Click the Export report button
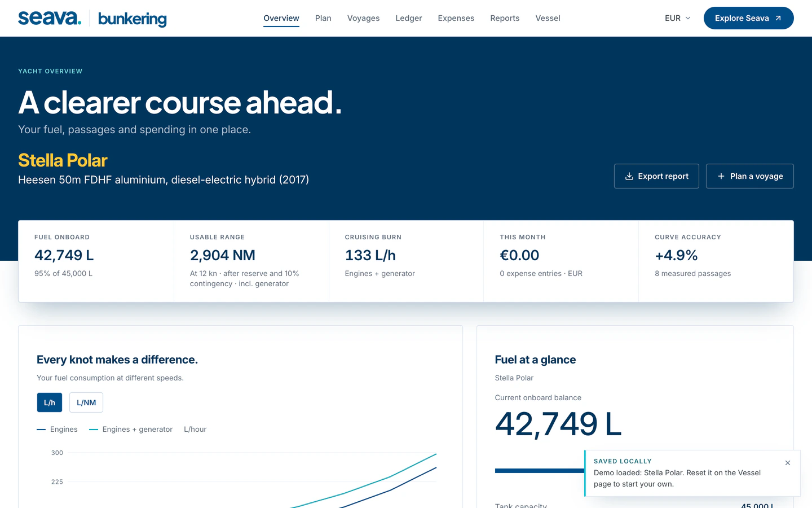 [x=656, y=176]
